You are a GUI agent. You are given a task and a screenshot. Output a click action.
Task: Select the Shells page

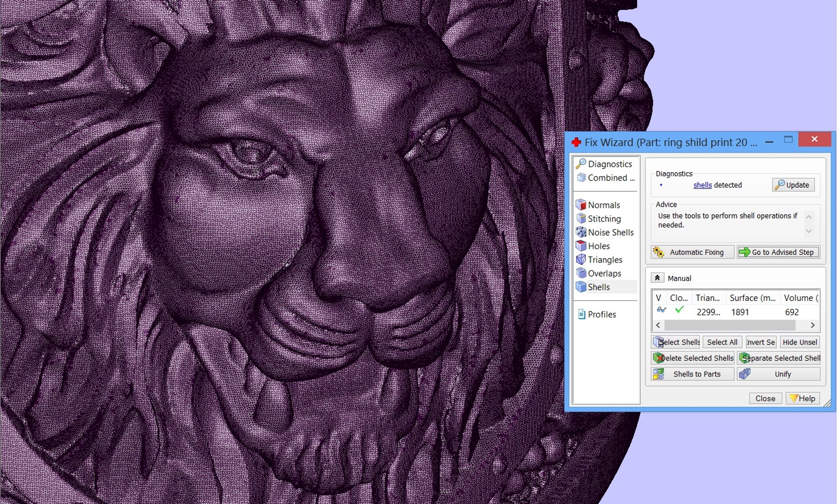(605, 287)
